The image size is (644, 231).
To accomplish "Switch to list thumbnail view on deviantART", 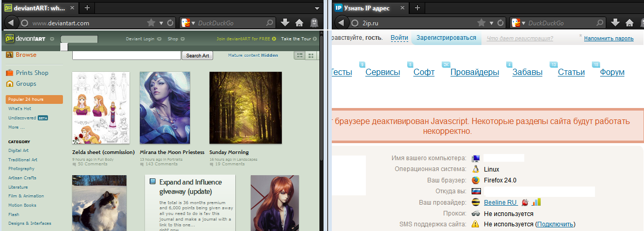I will [x=300, y=55].
